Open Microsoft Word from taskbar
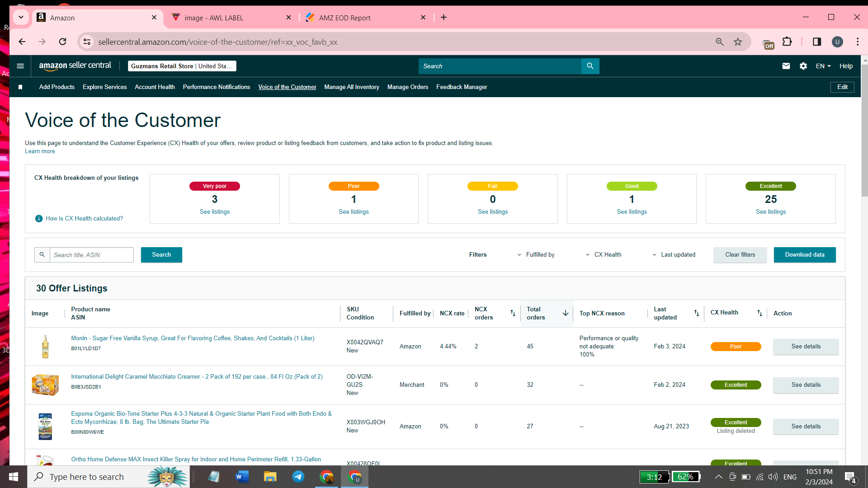 tap(242, 477)
